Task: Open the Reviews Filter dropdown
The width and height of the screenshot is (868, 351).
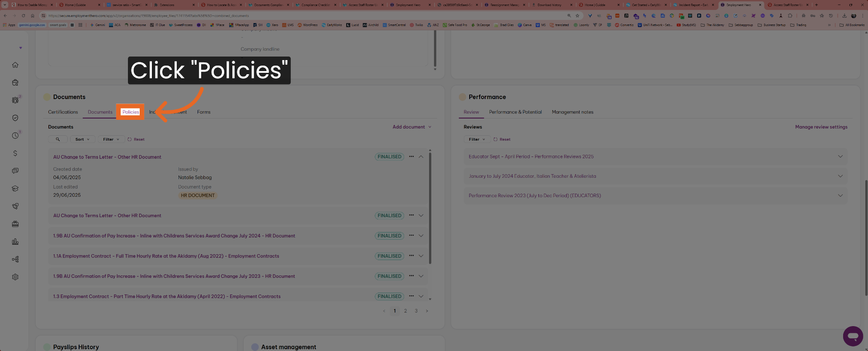Action: click(x=477, y=139)
